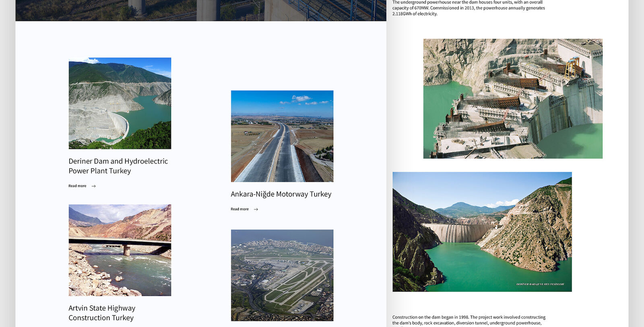Image resolution: width=644 pixels, height=327 pixels.
Task: Click the curved dam wall in Deriner thumbnail
Action: tap(121, 124)
